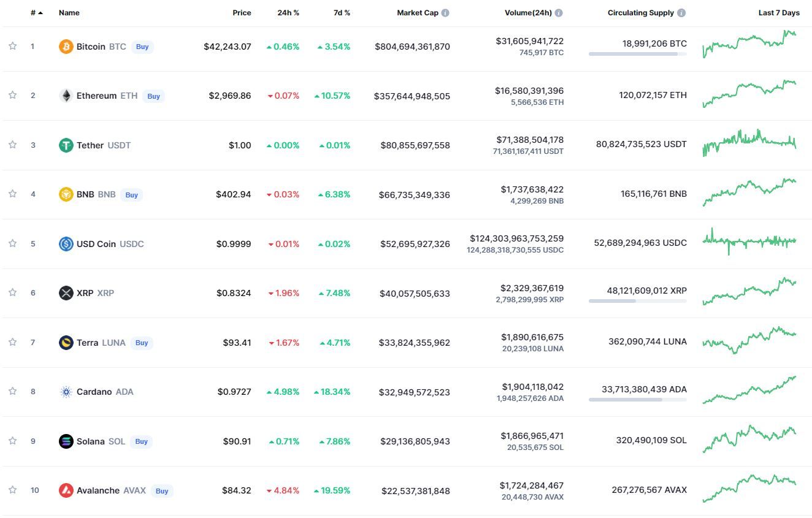The width and height of the screenshot is (812, 518).
Task: Sort the table by 7d % column
Action: (342, 13)
